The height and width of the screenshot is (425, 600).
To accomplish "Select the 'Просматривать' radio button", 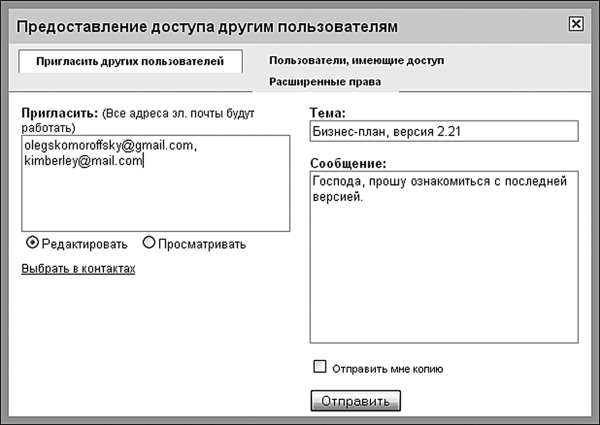I will pos(149,242).
